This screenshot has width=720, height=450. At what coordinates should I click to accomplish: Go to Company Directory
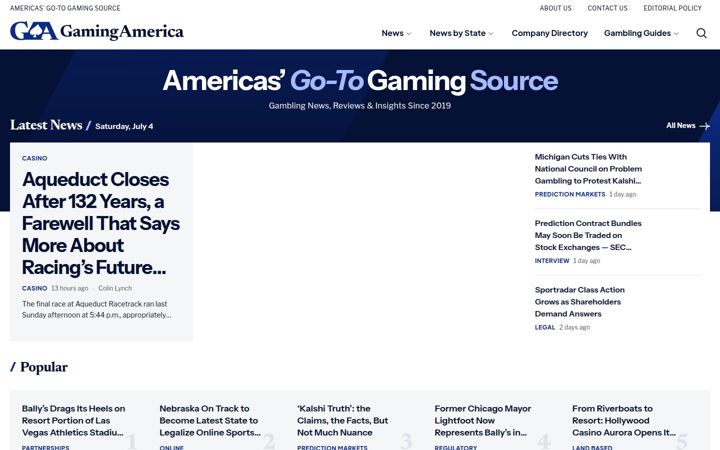(x=550, y=33)
